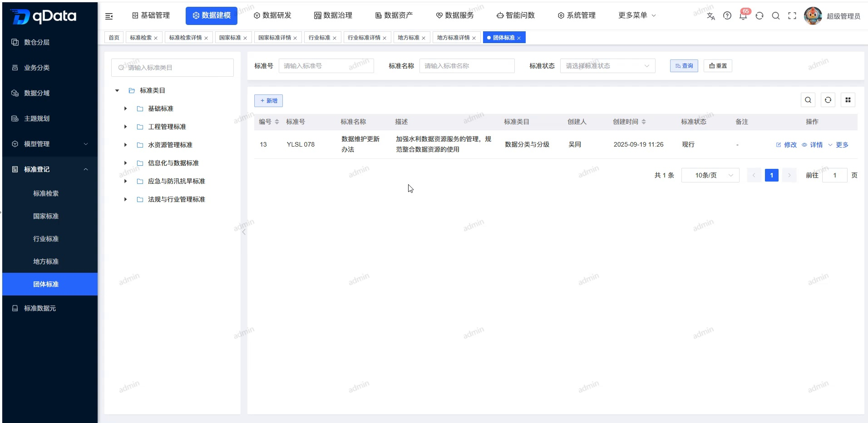Click the 重置 reset button
The image size is (868, 423).
718,66
